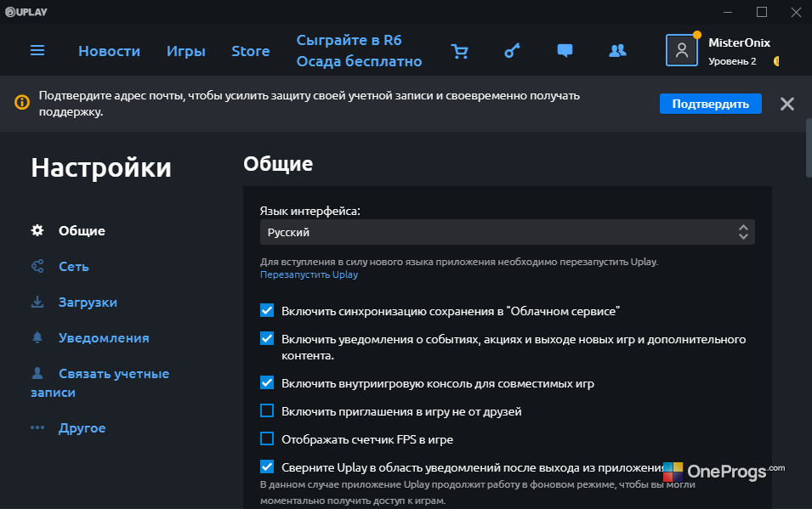Open the Игры tab
The height and width of the screenshot is (509, 812).
[186, 51]
